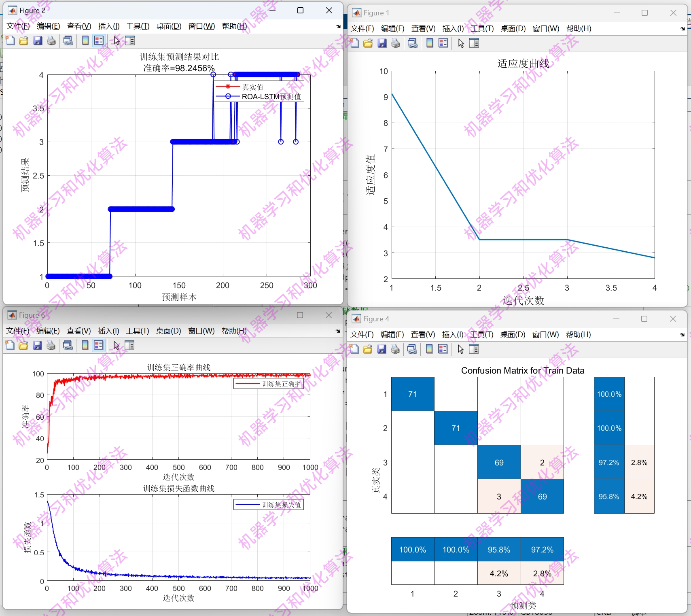Viewport: 691px width, 616px height.
Task: Open a saved figure in Figure 1
Action: click(x=367, y=43)
